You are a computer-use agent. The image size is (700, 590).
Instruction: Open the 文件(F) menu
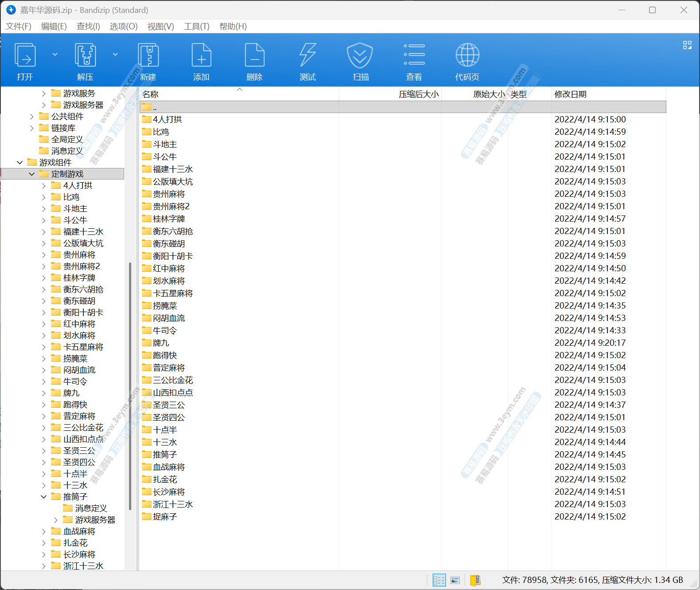pos(19,27)
